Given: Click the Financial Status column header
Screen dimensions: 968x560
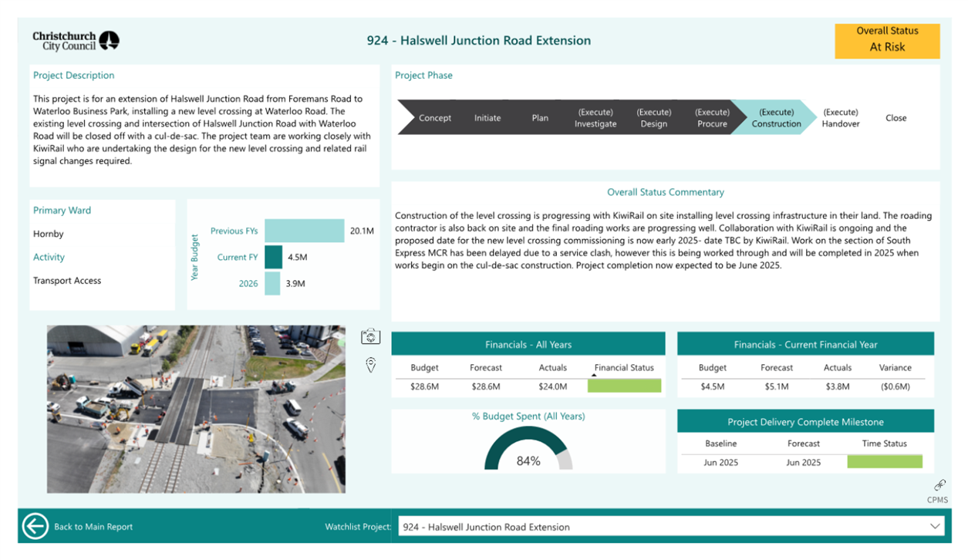Looking at the screenshot, I should click(x=624, y=368).
